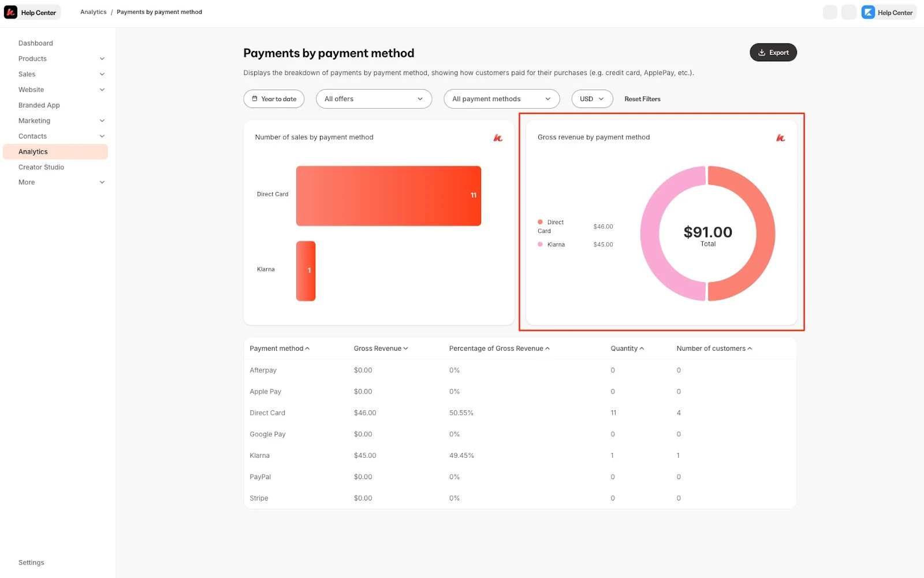
Task: Open the All payment methods dropdown
Action: click(x=501, y=99)
